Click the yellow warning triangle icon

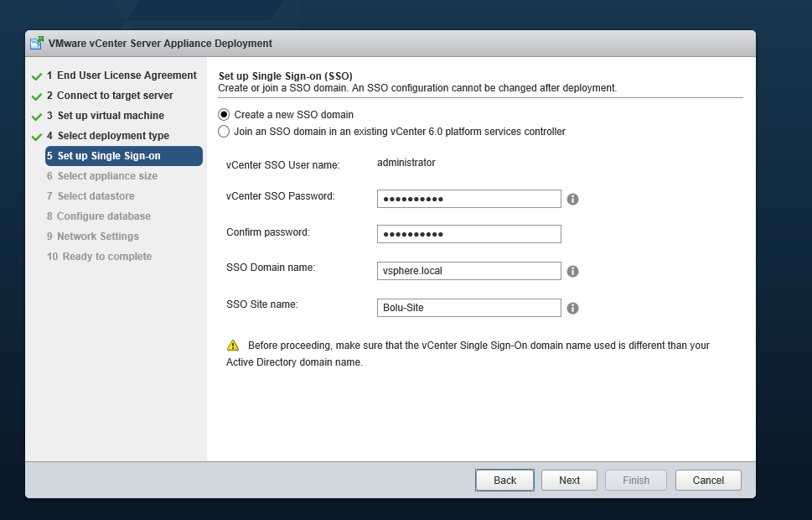point(233,346)
